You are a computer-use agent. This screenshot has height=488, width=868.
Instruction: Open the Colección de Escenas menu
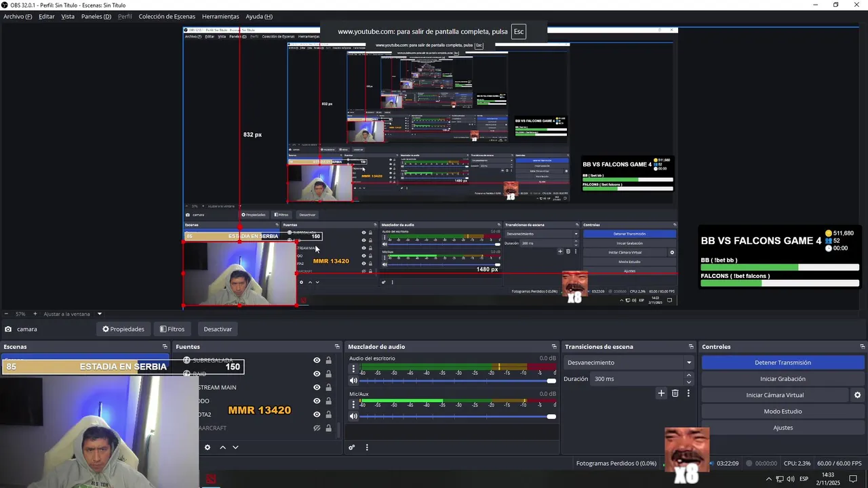(167, 16)
